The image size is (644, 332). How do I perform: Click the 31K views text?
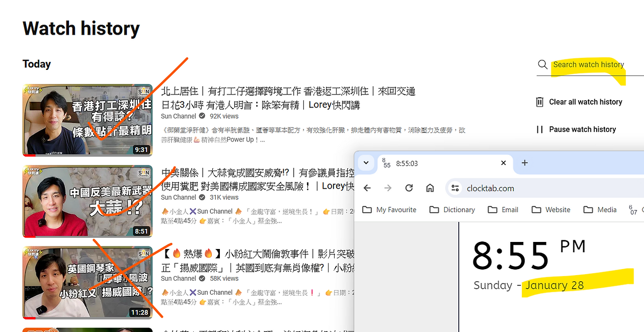point(224,197)
